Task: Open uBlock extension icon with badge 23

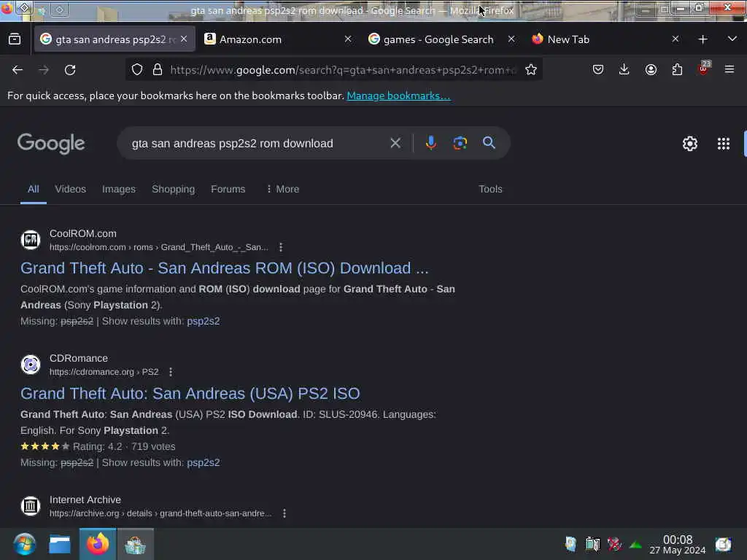Action: [704, 69]
